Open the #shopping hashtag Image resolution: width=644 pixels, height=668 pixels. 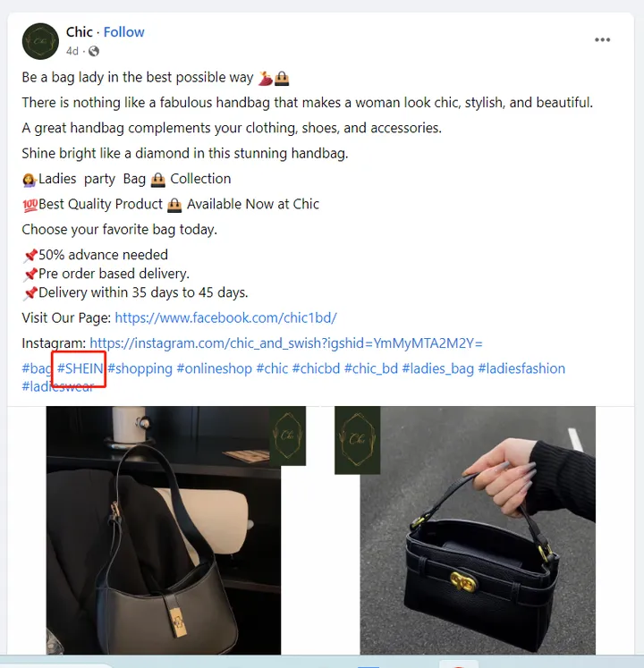click(140, 368)
